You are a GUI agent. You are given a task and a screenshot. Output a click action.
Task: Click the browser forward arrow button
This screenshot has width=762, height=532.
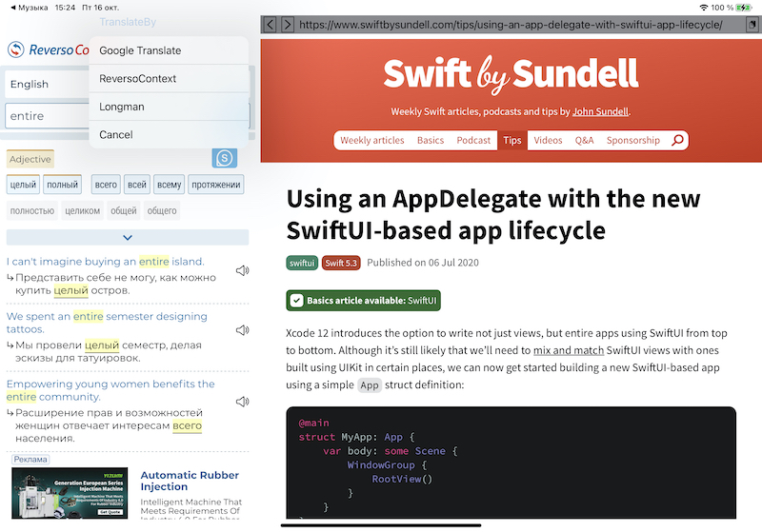tap(287, 25)
